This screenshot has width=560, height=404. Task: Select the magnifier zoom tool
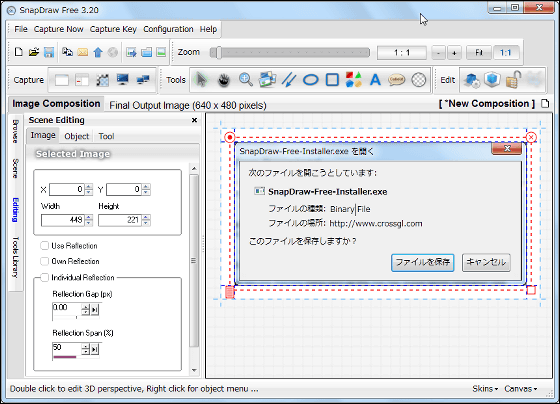tap(246, 80)
